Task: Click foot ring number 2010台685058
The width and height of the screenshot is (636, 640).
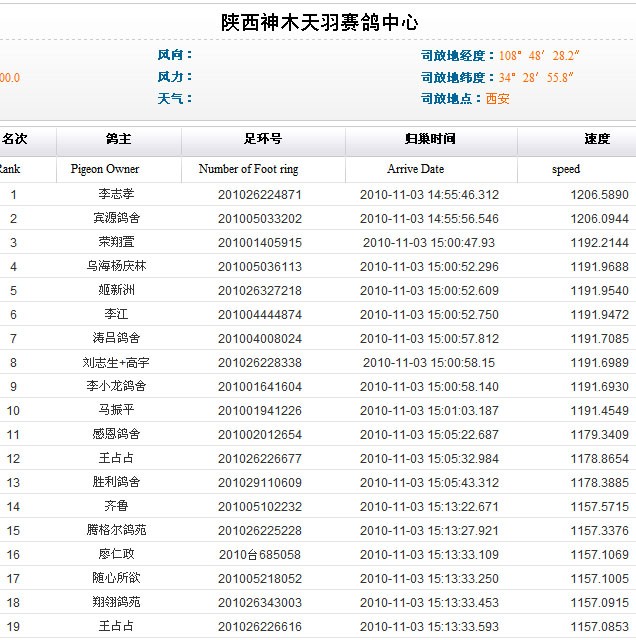Action: 260,554
